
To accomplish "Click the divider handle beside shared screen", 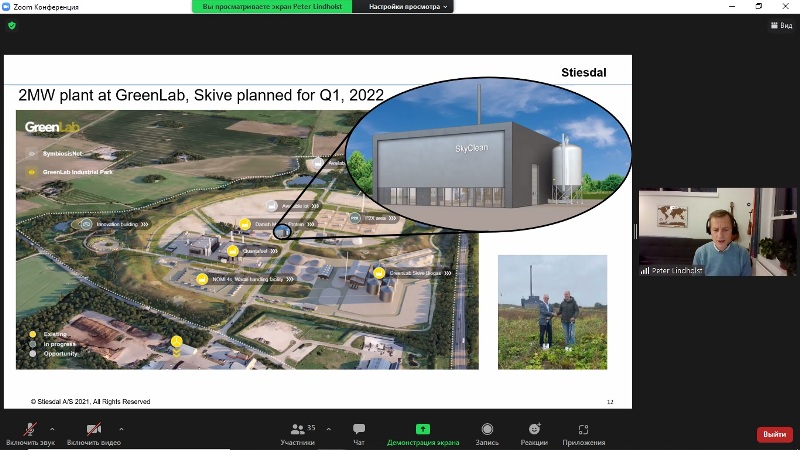I will point(635,232).
